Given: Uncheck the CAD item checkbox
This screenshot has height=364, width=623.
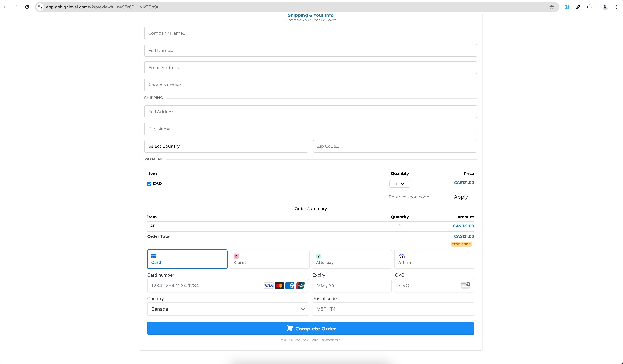Looking at the screenshot, I should tap(149, 184).
